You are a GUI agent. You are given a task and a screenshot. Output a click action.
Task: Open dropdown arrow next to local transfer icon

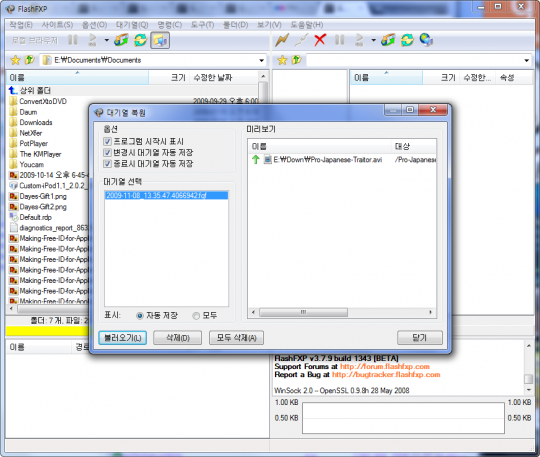(x=106, y=40)
